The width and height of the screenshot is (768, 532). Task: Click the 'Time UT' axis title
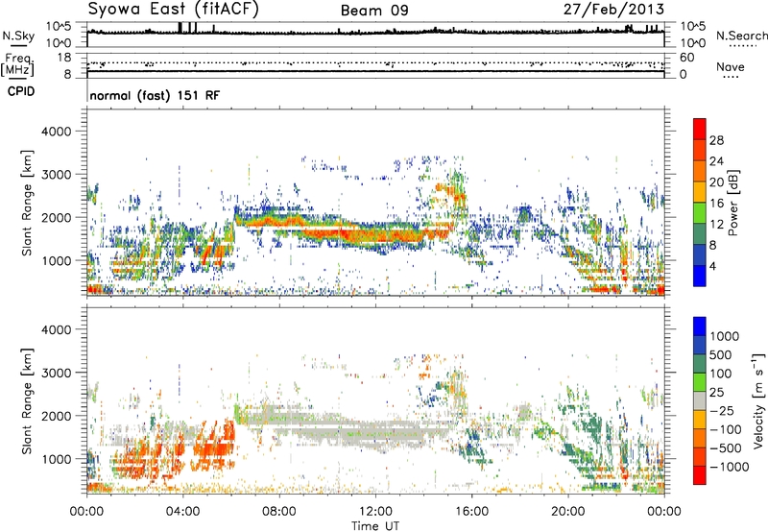(375, 526)
